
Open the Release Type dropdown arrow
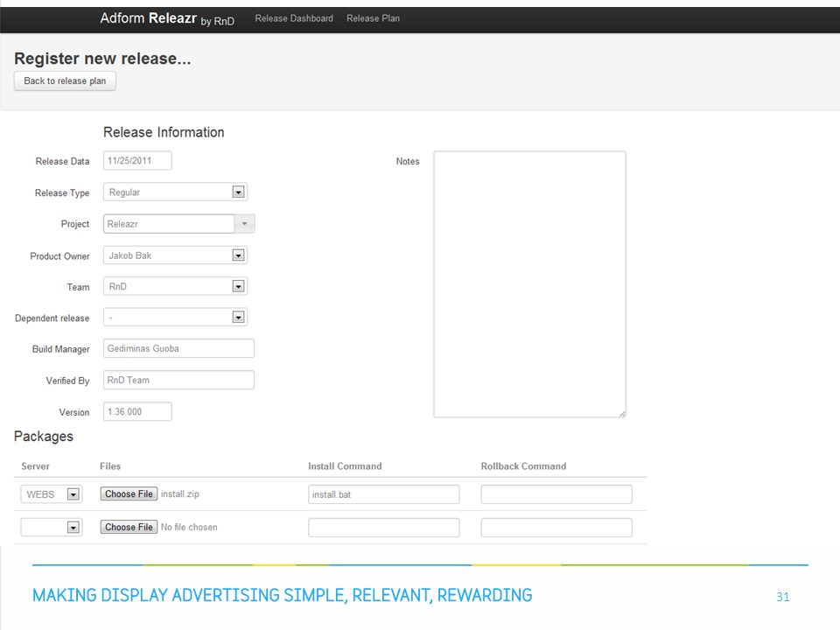point(238,192)
